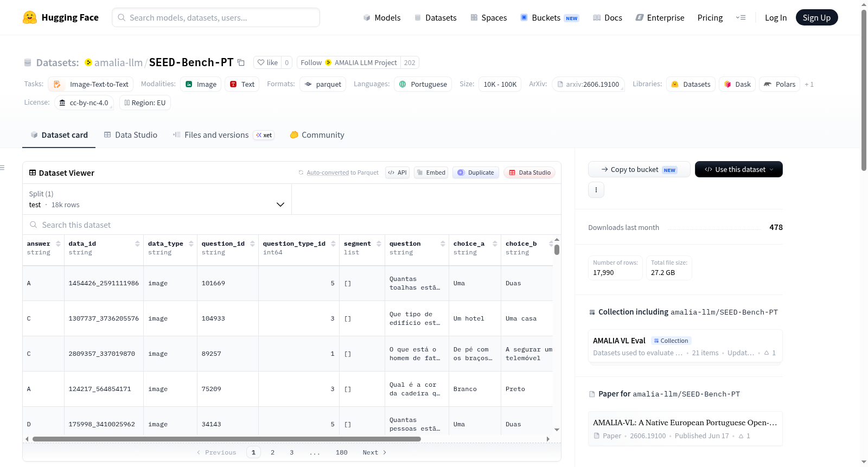
Task: Sort by the segment column
Action: (x=379, y=244)
